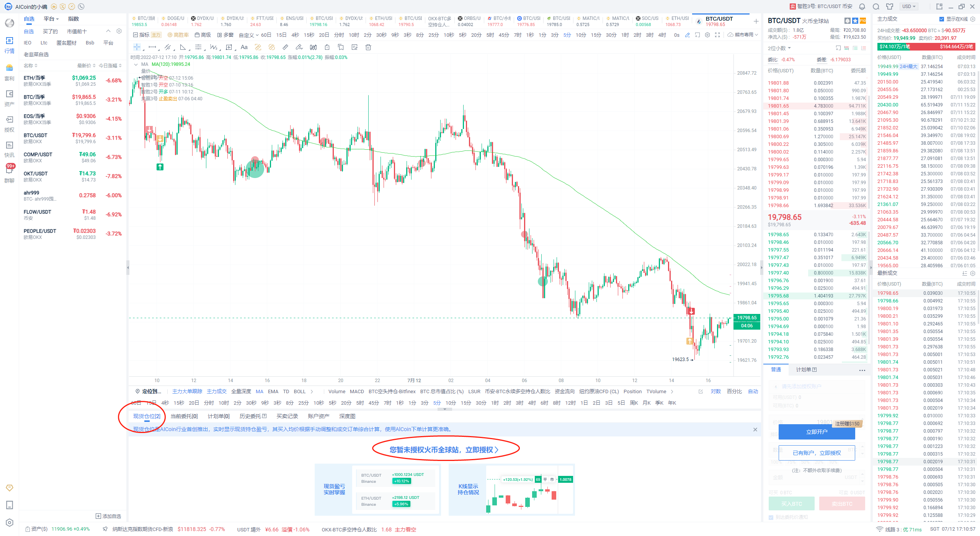Toggle the EMA indicator
This screenshot has width=980, height=536.
pos(273,391)
